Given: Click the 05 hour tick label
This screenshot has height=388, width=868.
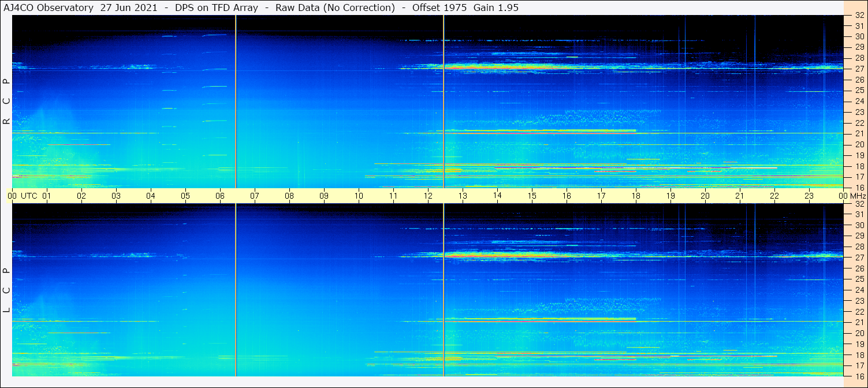Looking at the screenshot, I should click(x=185, y=196).
